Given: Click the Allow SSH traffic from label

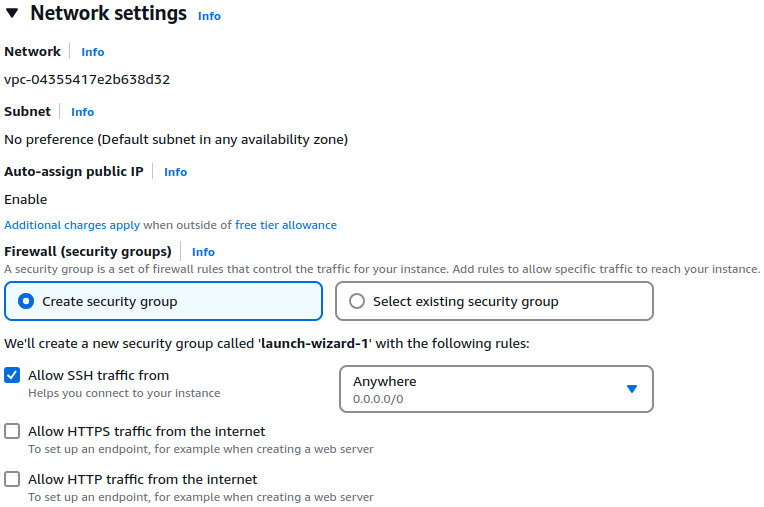Looking at the screenshot, I should click(x=98, y=376).
